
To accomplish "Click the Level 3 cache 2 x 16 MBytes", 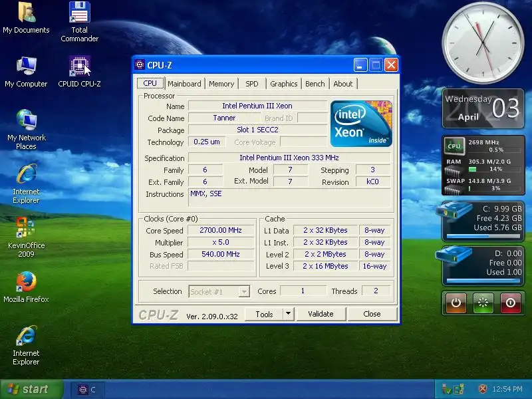I will [x=325, y=266].
